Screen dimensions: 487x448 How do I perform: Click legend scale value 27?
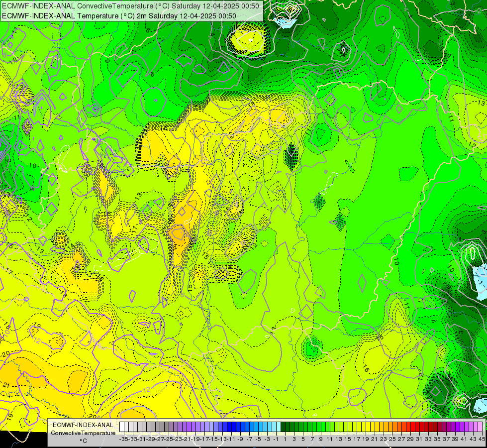pyautogui.click(x=401, y=439)
